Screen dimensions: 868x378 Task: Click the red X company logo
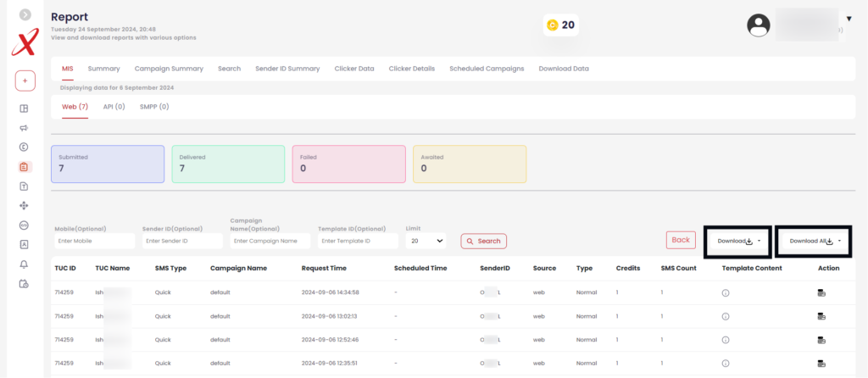pos(25,42)
